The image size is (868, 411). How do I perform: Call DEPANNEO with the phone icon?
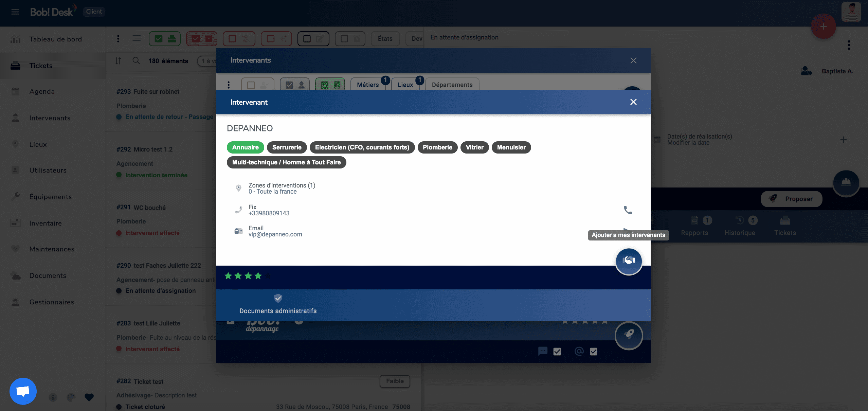coord(628,210)
